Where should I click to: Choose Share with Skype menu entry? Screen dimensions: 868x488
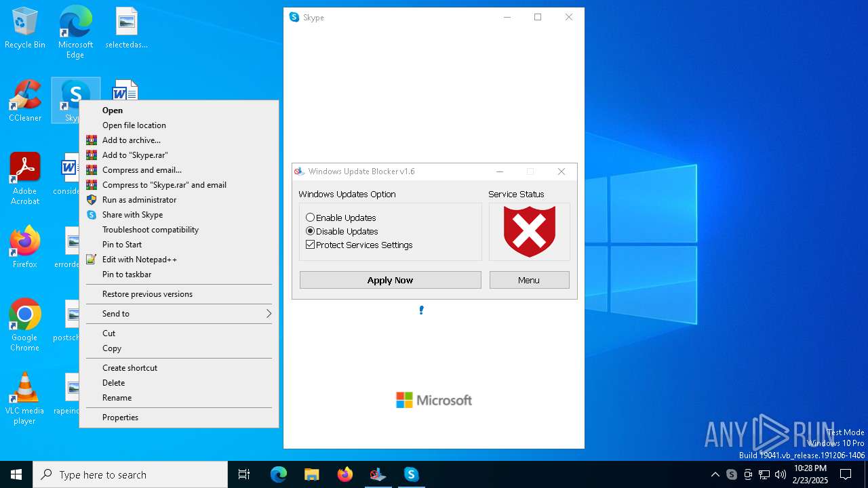pos(179,215)
